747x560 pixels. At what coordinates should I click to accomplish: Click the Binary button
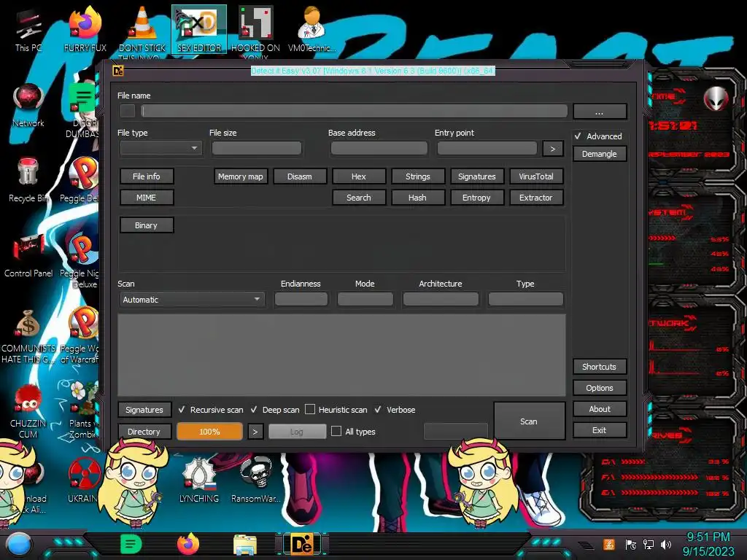coord(146,225)
